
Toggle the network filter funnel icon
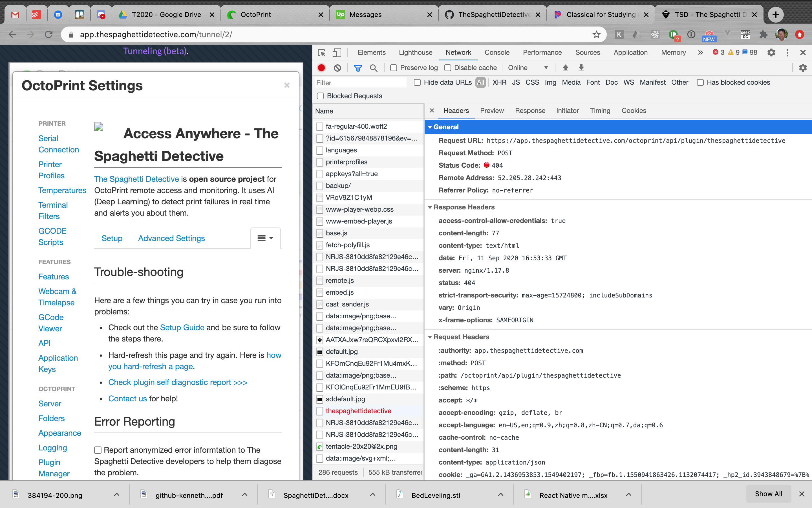pos(358,68)
